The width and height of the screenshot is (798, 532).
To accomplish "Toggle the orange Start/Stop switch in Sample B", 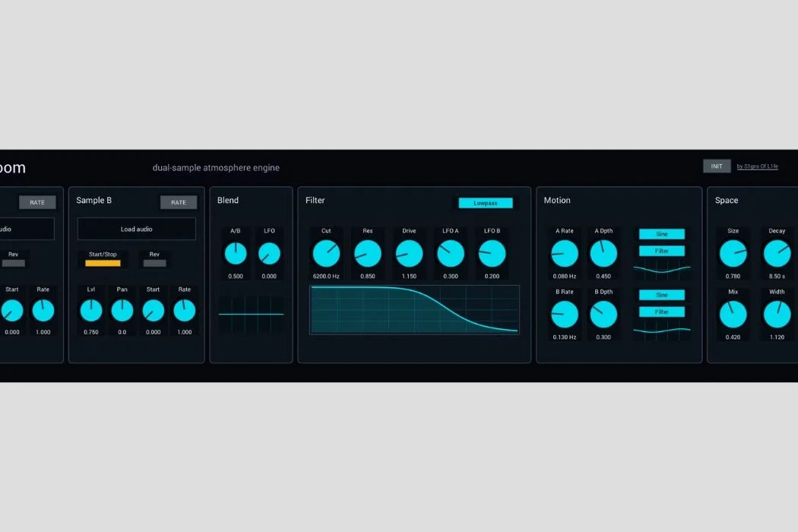I will coord(103,263).
